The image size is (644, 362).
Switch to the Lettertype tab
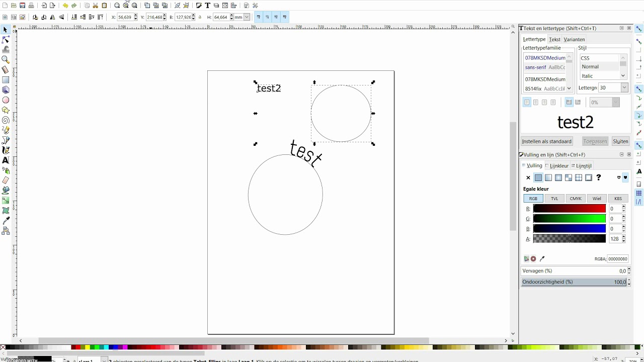tap(534, 39)
